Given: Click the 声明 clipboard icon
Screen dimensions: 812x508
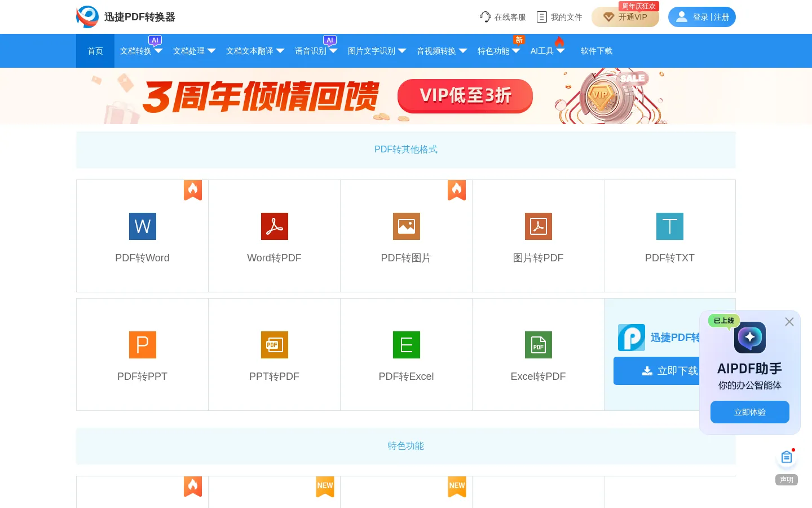Looking at the screenshot, I should coord(787,457).
